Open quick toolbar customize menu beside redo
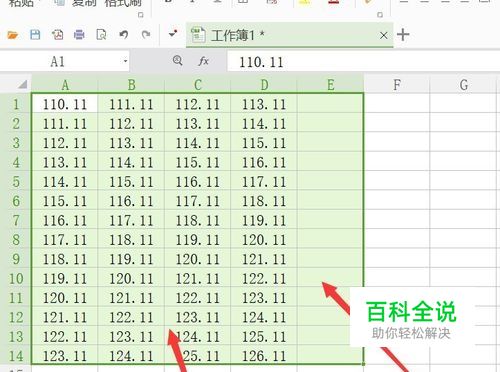500x372 pixels. [x=173, y=34]
